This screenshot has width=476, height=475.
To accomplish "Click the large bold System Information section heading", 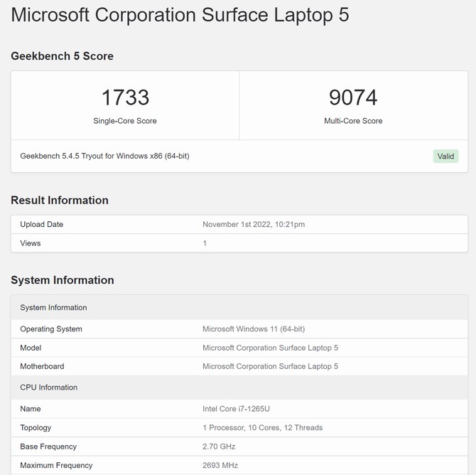I will coord(63,280).
